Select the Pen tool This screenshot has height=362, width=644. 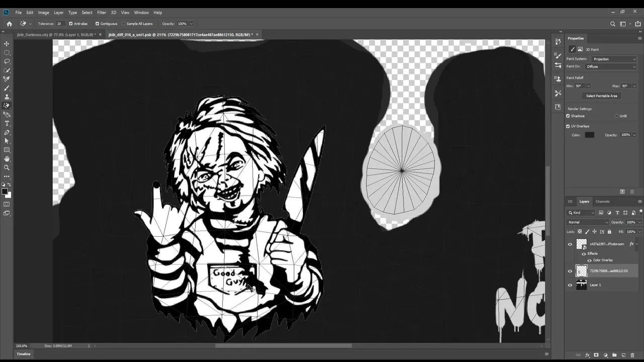point(7,132)
